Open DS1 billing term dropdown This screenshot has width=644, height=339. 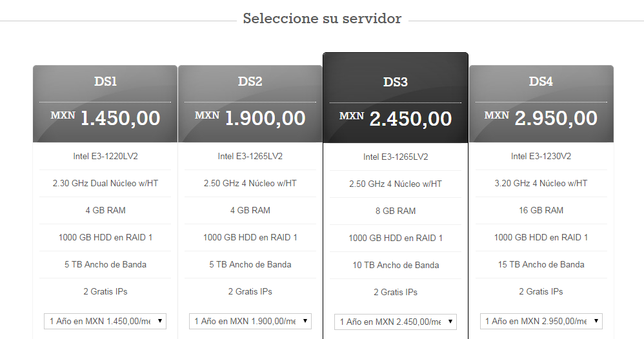[x=105, y=322]
